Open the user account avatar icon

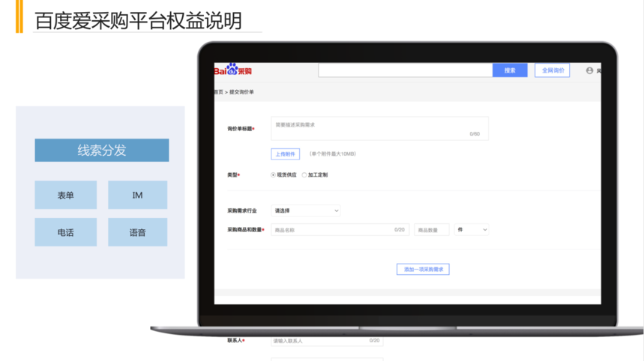589,70
